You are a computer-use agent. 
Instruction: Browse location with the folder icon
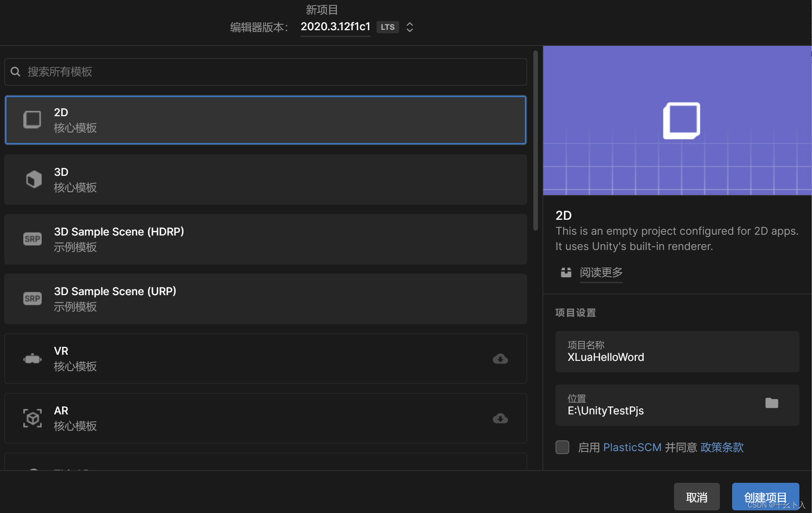pyautogui.click(x=771, y=403)
